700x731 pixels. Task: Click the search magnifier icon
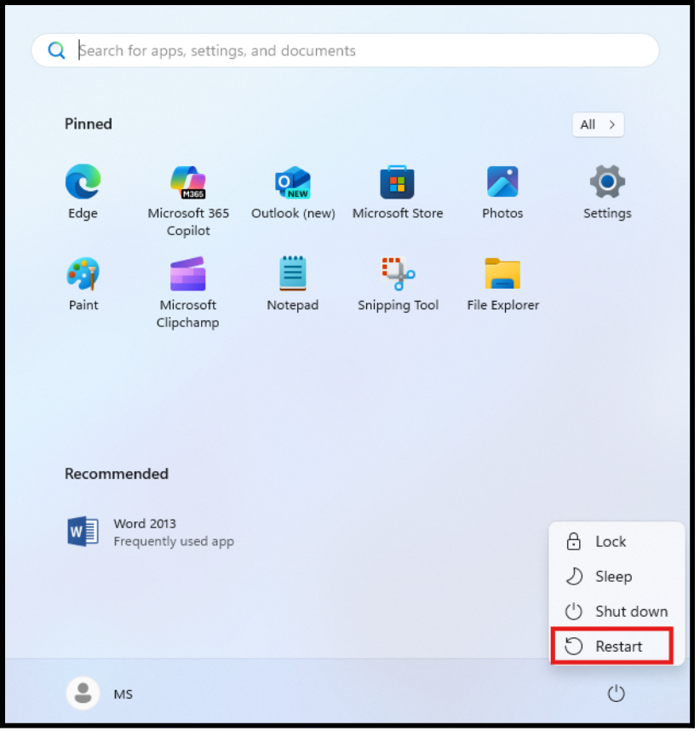pyautogui.click(x=56, y=50)
